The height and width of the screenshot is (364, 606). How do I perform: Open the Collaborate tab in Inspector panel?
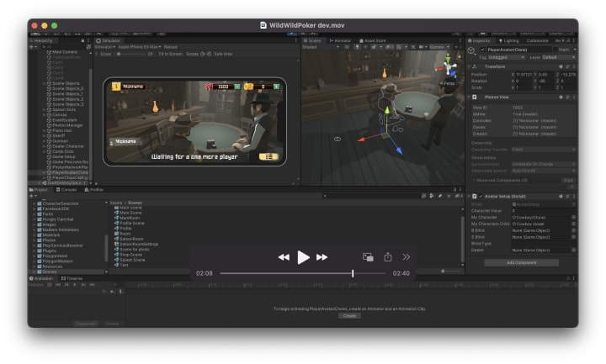click(x=537, y=40)
